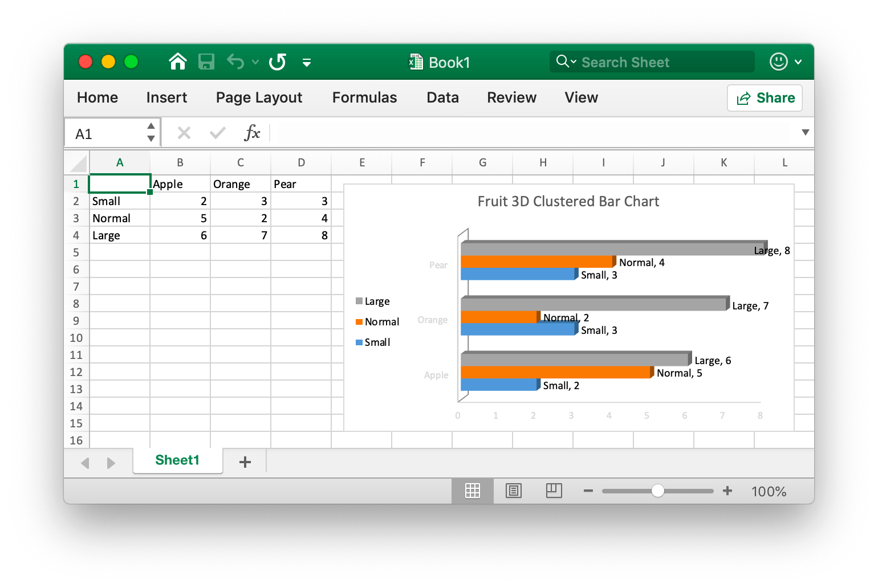The image size is (878, 588).
Task: Click the Home icon in title bar
Action: tap(178, 62)
